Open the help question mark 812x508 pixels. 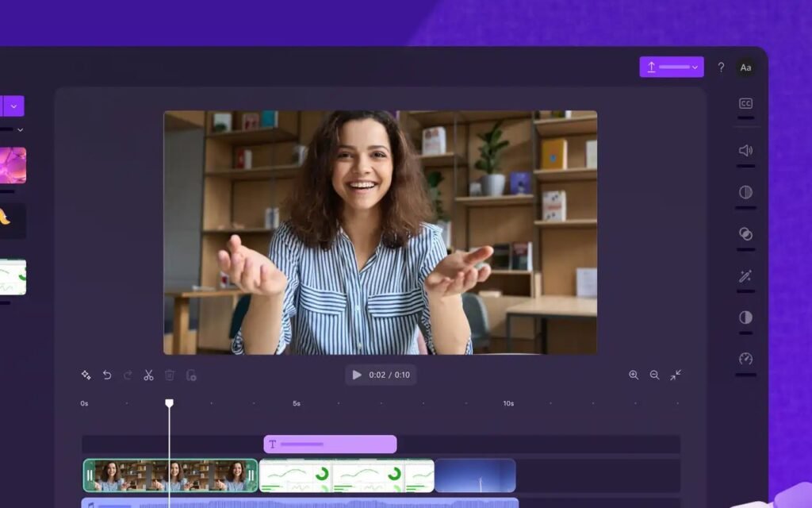721,67
